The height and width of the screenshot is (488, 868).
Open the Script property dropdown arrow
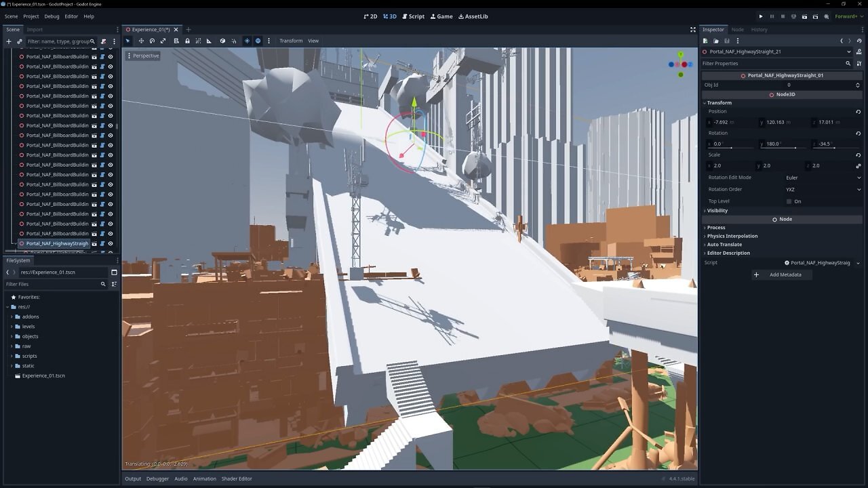[858, 263]
